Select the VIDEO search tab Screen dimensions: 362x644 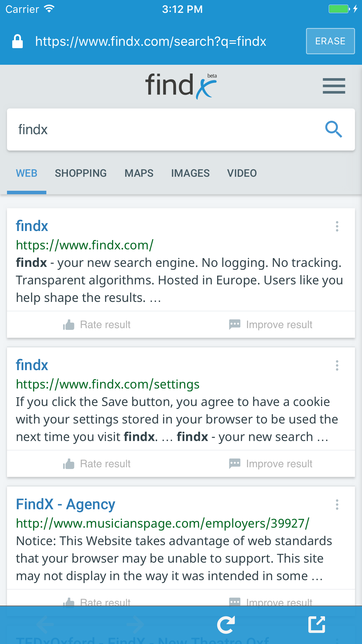tap(242, 173)
